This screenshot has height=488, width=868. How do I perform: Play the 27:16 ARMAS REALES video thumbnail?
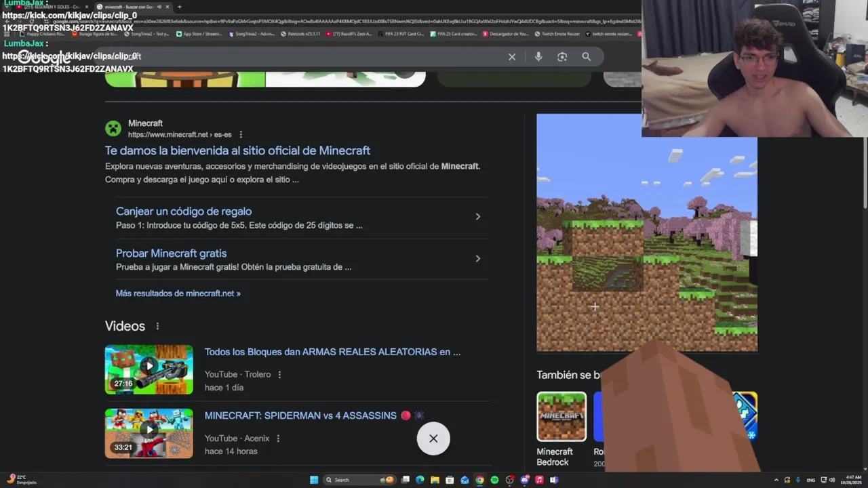[149, 369]
